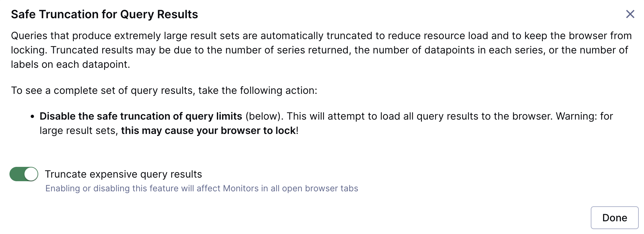
Task: Dismiss dialog with Done
Action: pyautogui.click(x=615, y=217)
